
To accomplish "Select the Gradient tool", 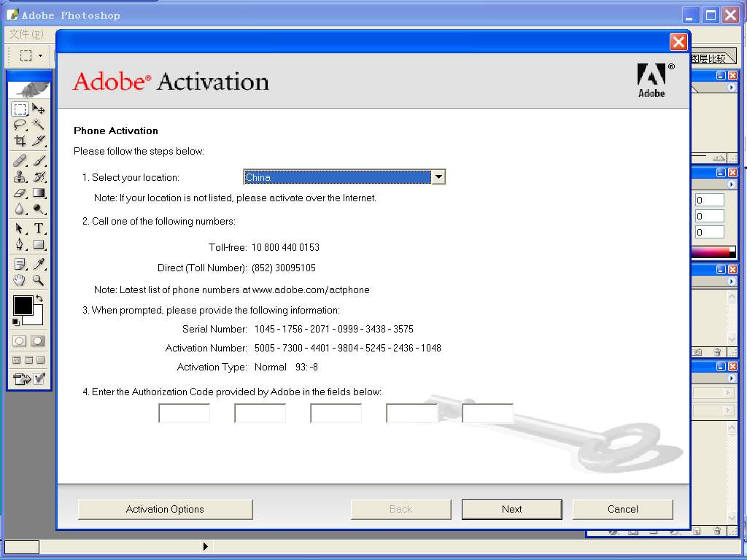I will (39, 192).
